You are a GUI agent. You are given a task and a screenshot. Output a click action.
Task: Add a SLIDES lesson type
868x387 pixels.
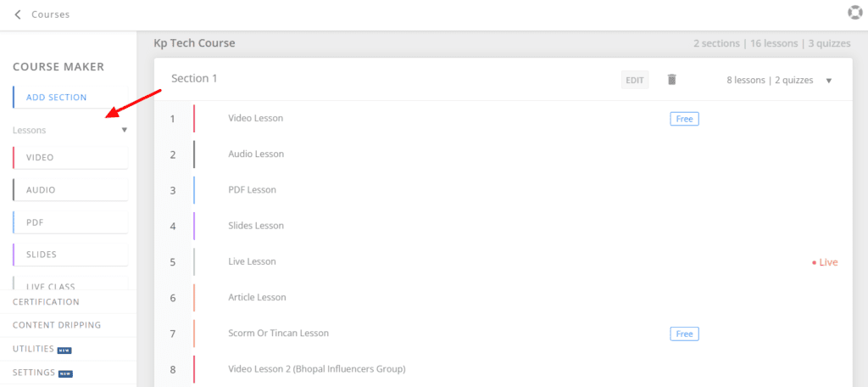70,255
